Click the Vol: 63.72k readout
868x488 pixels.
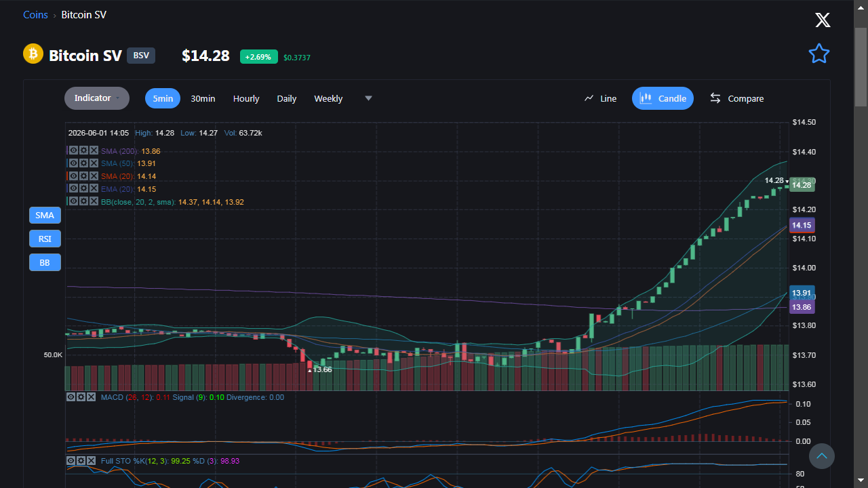pos(243,133)
